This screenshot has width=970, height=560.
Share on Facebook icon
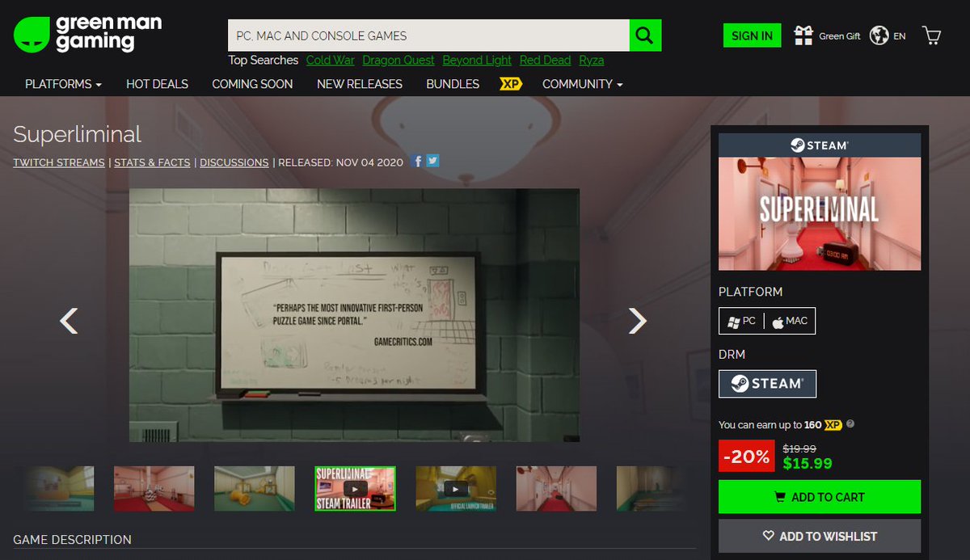(x=418, y=161)
